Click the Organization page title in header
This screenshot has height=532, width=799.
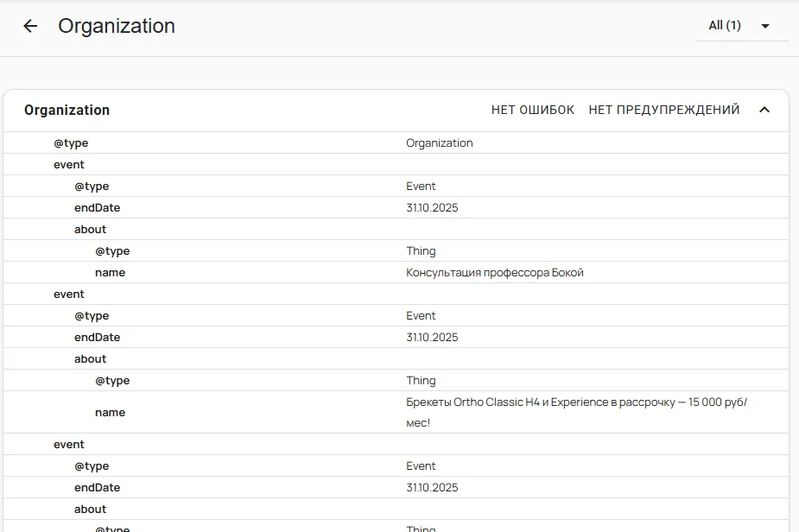(x=117, y=26)
